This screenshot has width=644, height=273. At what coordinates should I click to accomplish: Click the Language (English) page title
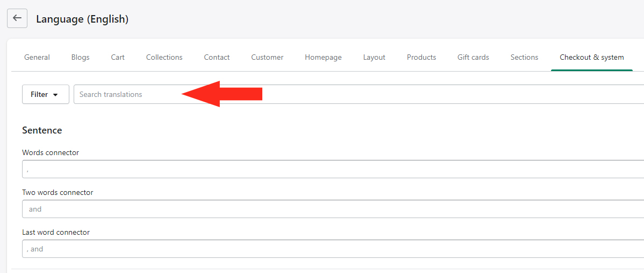82,19
